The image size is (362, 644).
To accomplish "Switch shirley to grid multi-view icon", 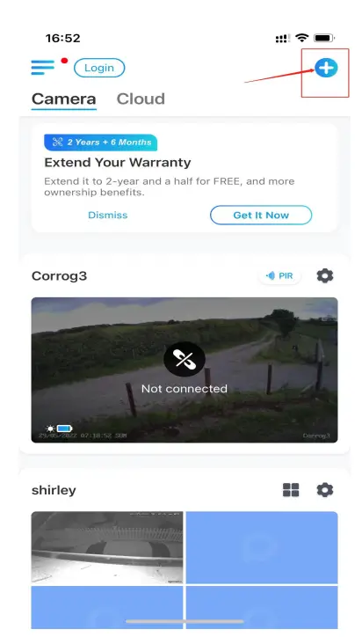I will (x=291, y=489).
